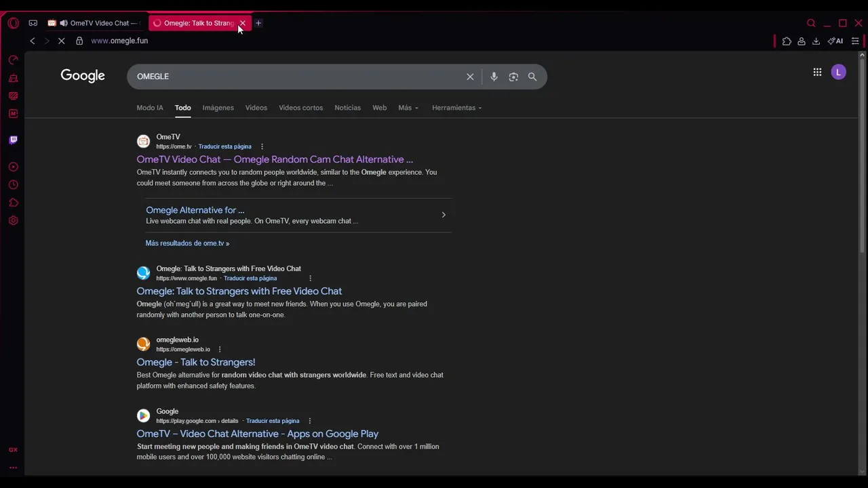The height and width of the screenshot is (488, 868).
Task: Open more options for the Google Play result
Action: coord(310,421)
